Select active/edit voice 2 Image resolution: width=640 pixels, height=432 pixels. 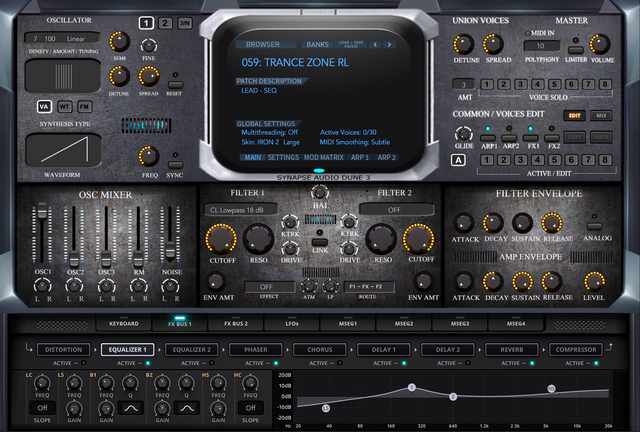click(504, 160)
